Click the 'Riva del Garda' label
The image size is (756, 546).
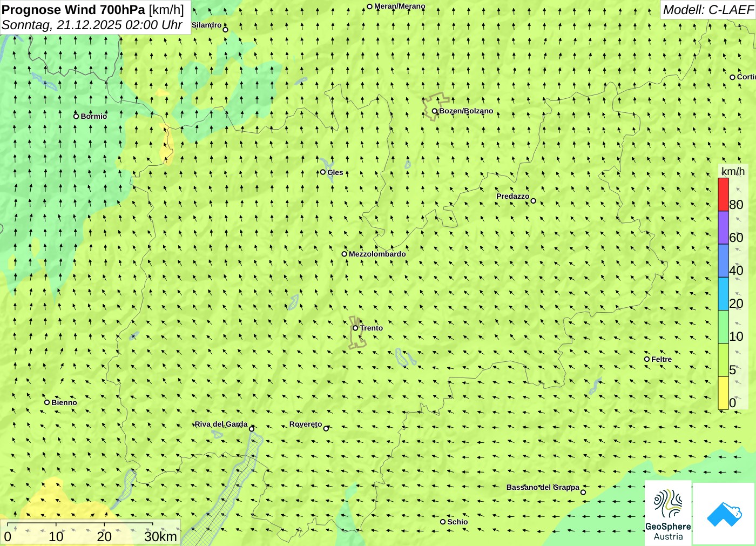point(221,424)
